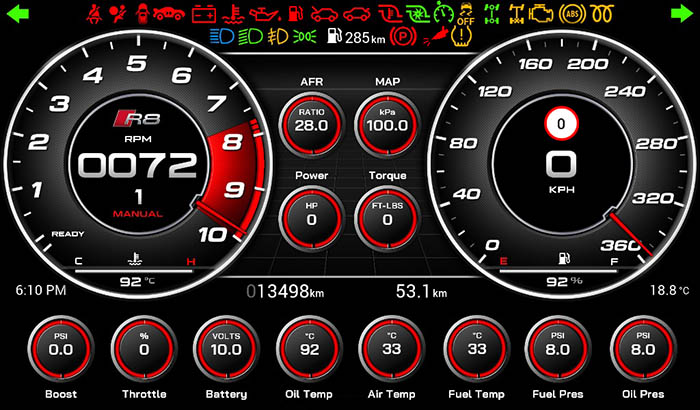Image resolution: width=700 pixels, height=410 pixels.
Task: Tap the red speed limit 0 sign
Action: pos(562,124)
